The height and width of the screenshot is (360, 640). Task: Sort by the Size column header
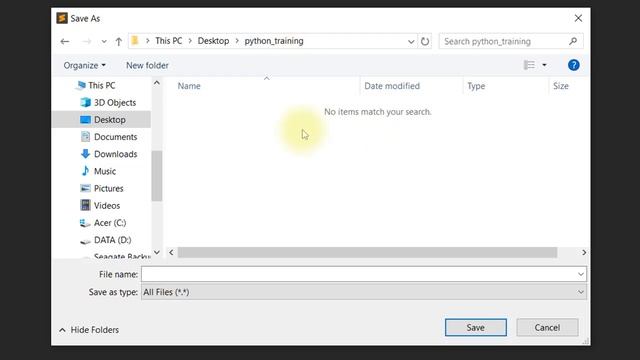(x=561, y=86)
